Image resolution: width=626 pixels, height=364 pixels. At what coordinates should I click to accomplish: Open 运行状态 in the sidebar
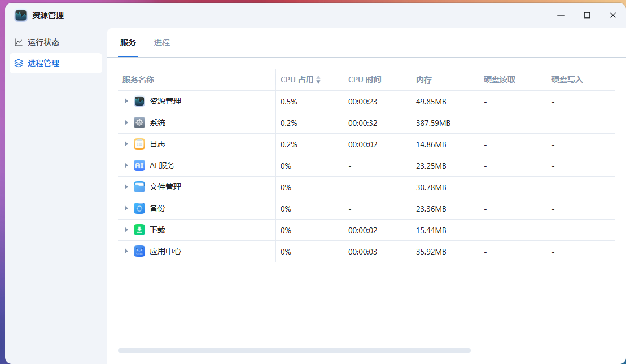[43, 42]
